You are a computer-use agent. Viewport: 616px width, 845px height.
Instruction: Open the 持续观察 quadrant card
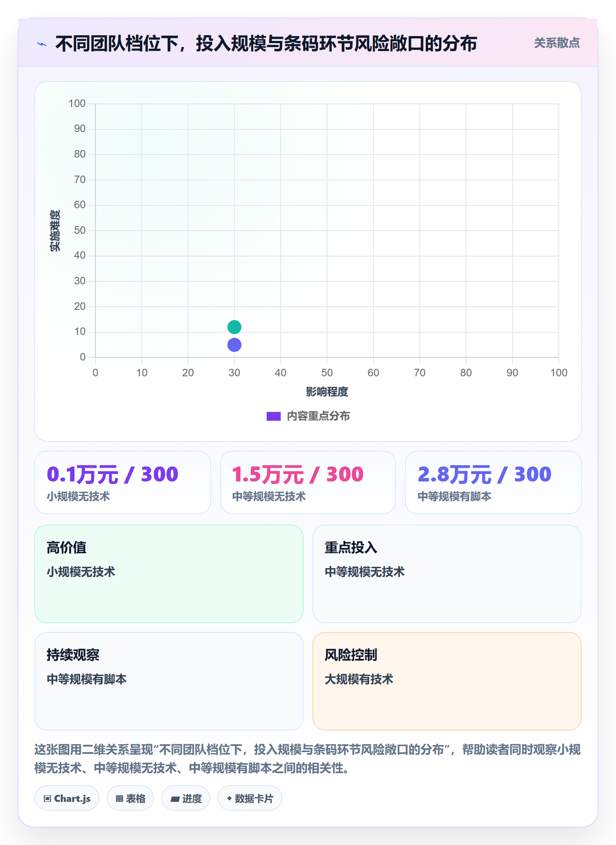coord(169,681)
